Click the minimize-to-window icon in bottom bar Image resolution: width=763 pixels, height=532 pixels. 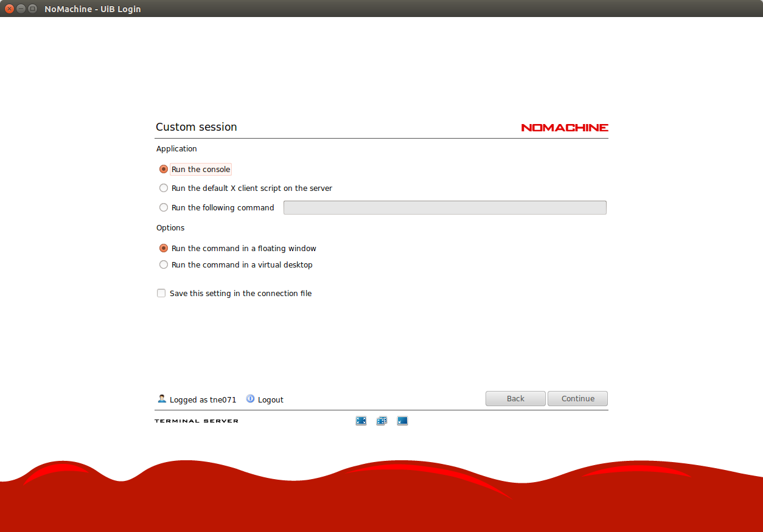coord(402,421)
